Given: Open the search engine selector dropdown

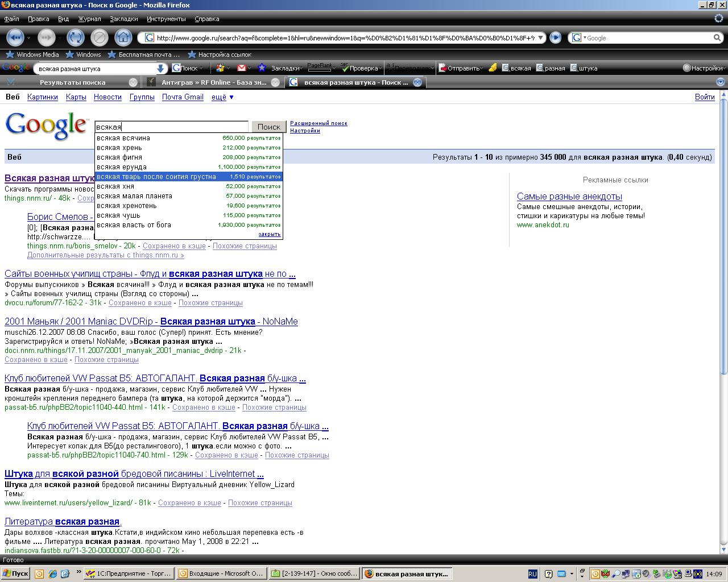Looking at the screenshot, I should coord(578,38).
